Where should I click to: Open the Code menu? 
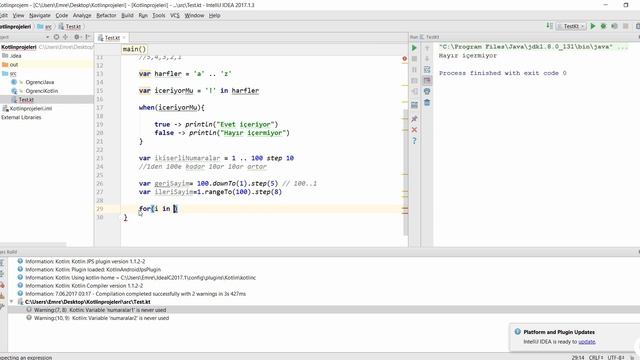62,16
